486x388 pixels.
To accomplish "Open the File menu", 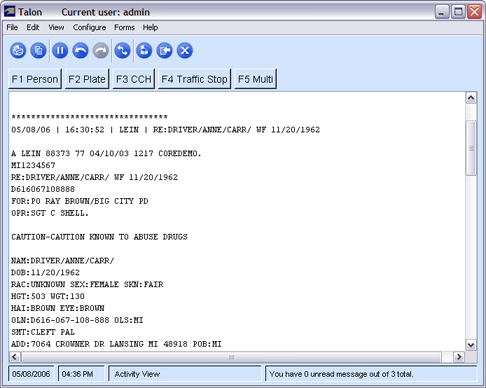I will [12, 27].
